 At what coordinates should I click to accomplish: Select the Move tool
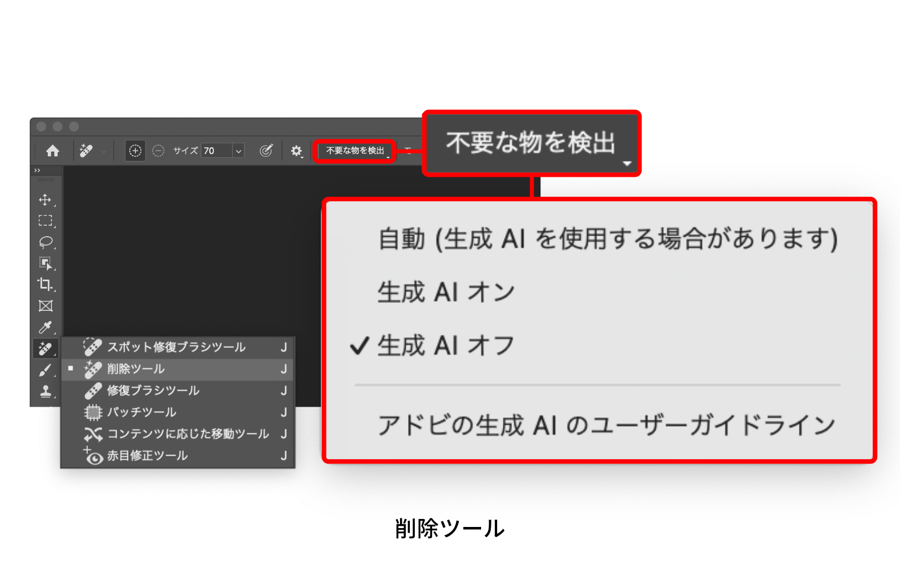pyautogui.click(x=45, y=200)
